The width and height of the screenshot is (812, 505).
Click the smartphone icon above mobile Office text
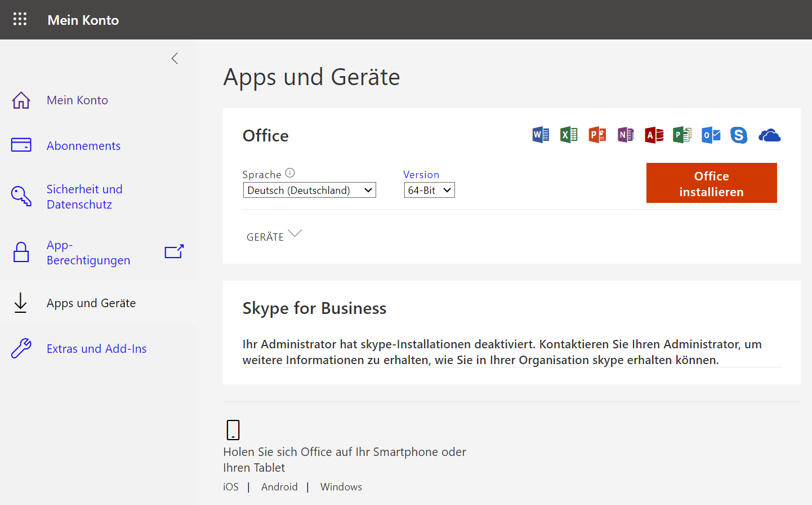(x=233, y=429)
